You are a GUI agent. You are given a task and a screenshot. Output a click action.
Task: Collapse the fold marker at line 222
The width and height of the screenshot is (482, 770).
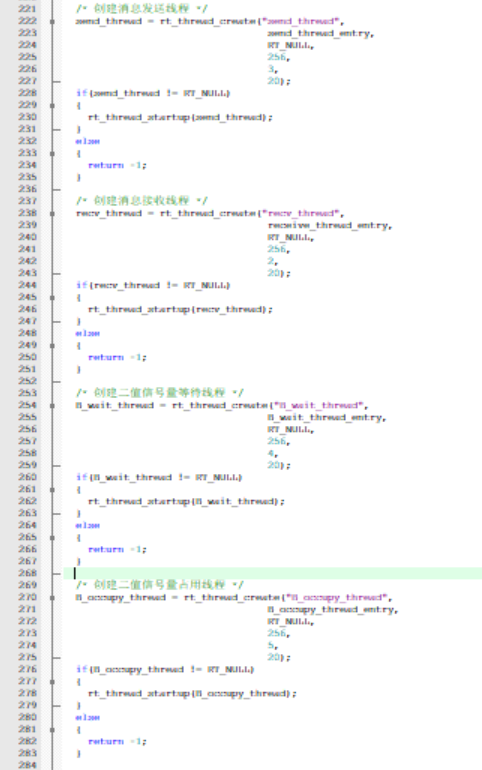pyautogui.click(x=53, y=22)
